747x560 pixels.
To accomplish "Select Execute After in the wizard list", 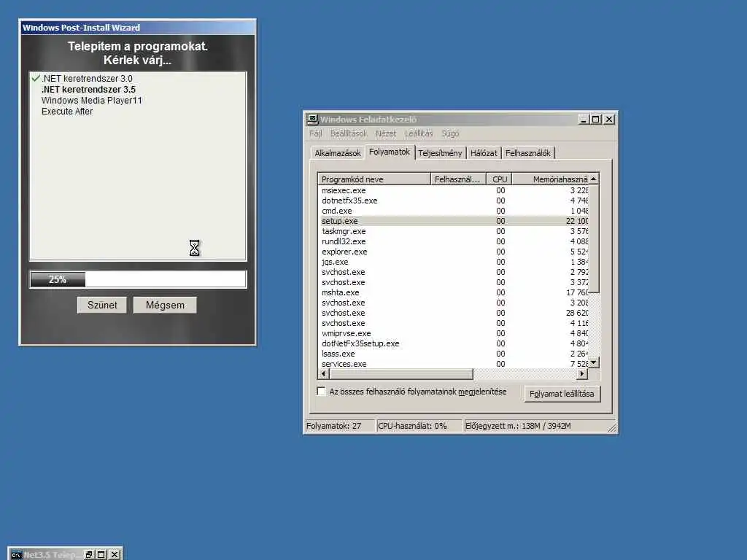I will [67, 112].
